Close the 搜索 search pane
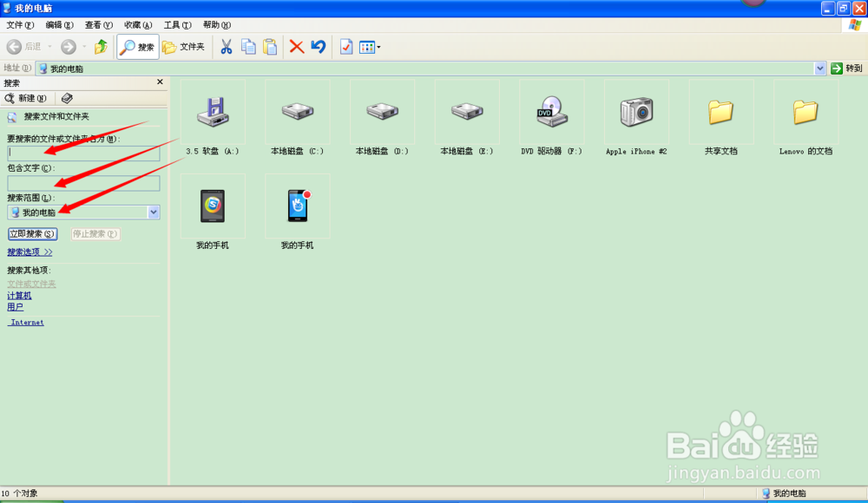This screenshot has height=503, width=868. (x=160, y=82)
